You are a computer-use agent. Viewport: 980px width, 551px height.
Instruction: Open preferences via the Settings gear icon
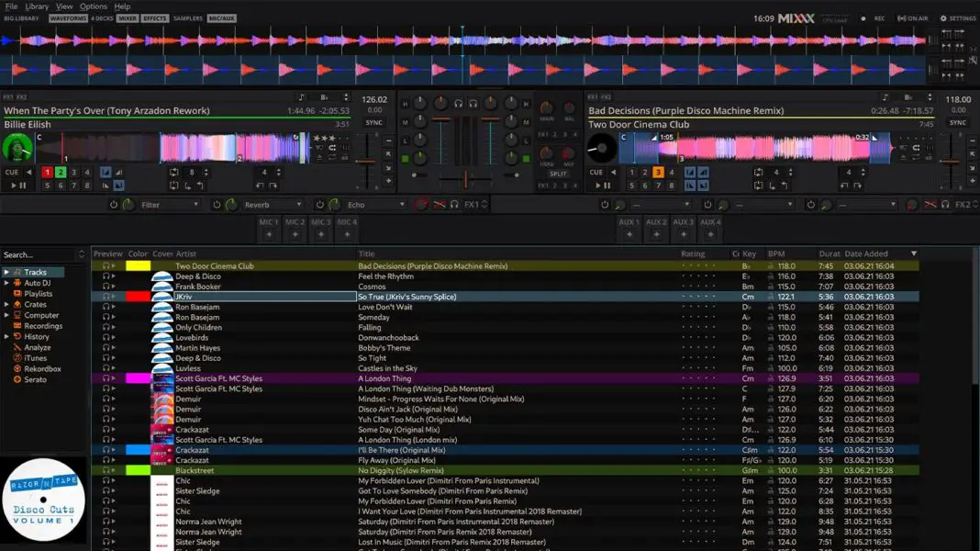pos(944,17)
